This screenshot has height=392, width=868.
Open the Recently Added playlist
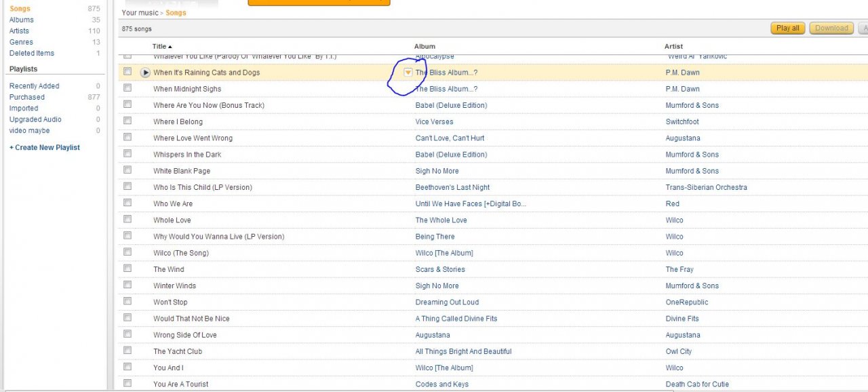(35, 86)
